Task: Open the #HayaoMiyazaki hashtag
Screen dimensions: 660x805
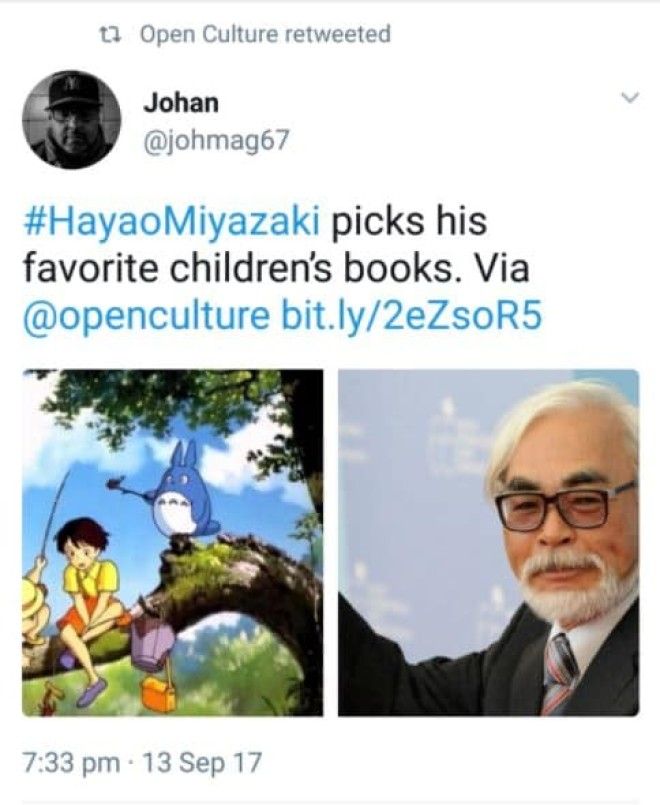Action: tap(171, 221)
